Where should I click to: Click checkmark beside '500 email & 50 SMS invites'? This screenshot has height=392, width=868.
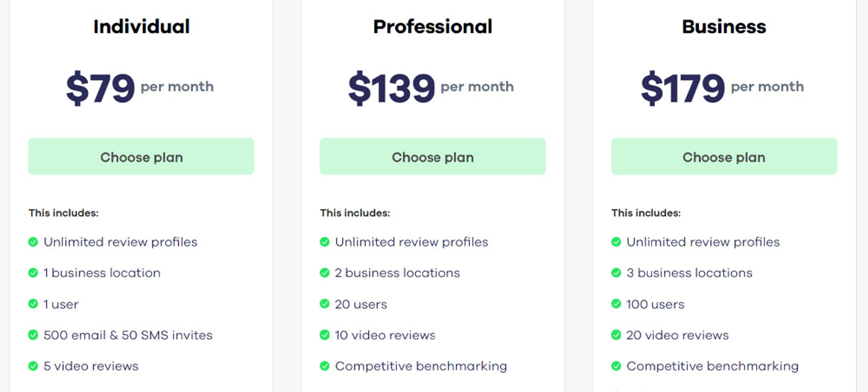coord(33,335)
